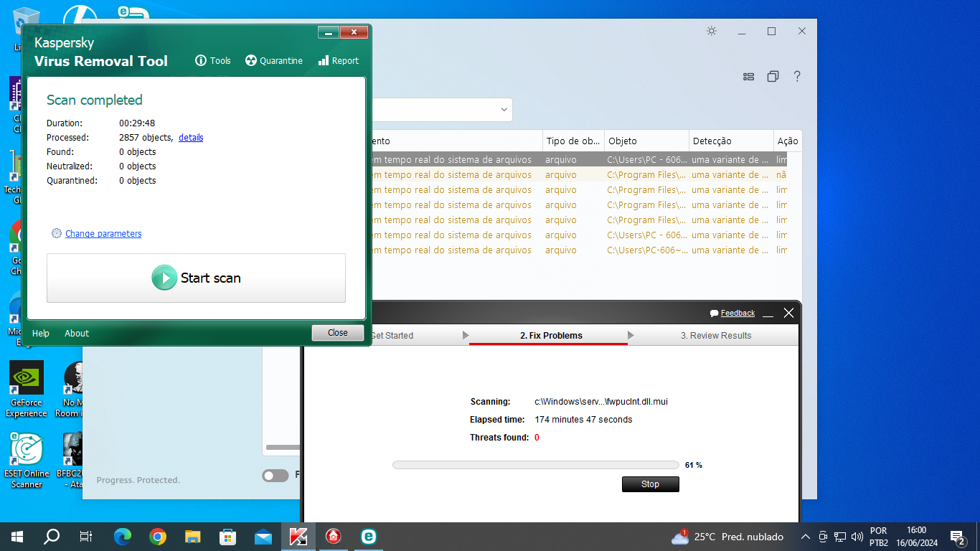
Task: Open the question mark help icon in ESET
Action: (797, 77)
